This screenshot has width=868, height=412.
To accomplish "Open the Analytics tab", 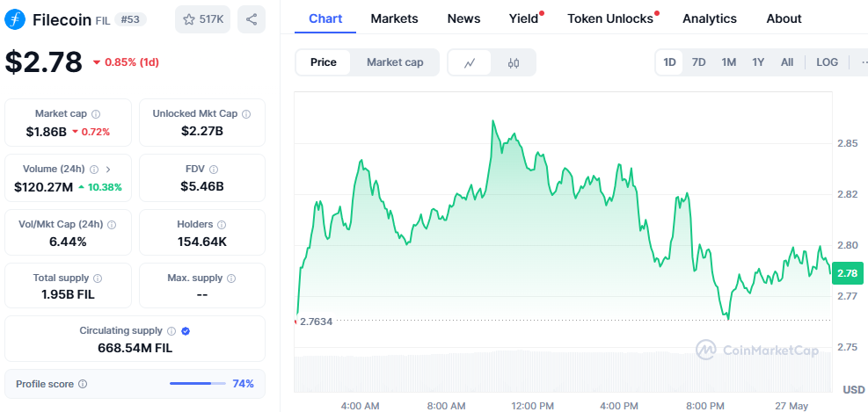I will pyautogui.click(x=710, y=18).
